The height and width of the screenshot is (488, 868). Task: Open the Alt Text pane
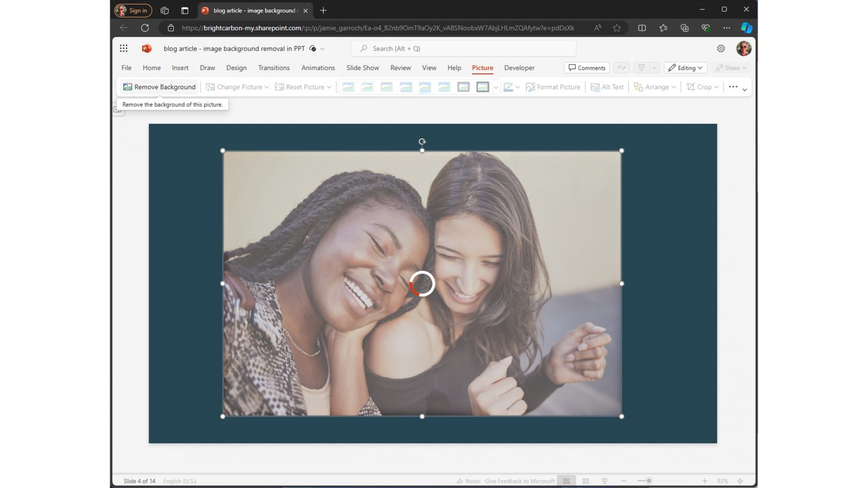(607, 86)
